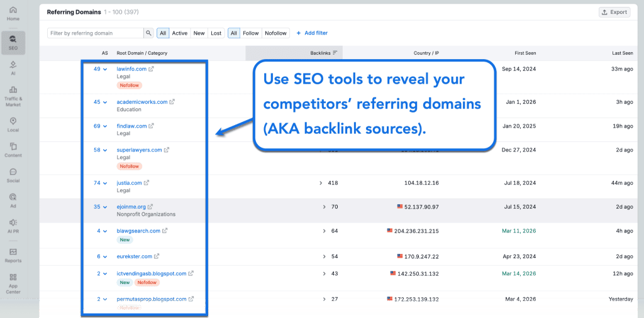Select the All link-type filter
This screenshot has height=318, width=644.
click(x=234, y=33)
